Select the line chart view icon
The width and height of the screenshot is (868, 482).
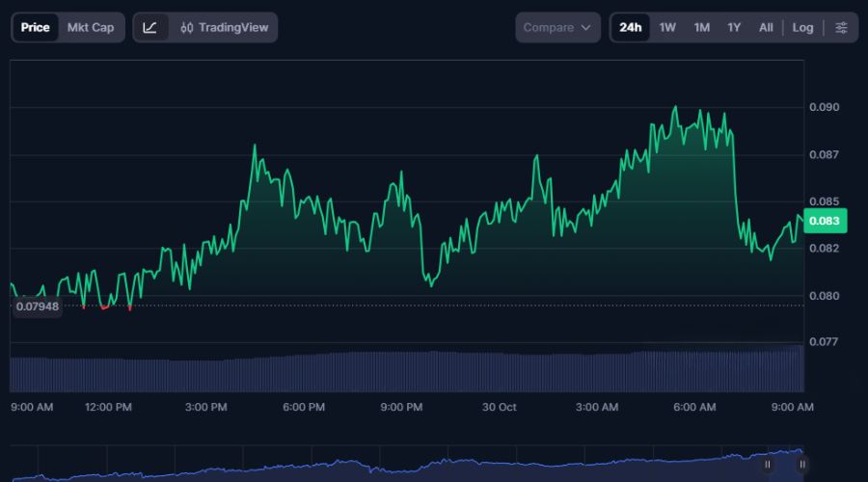[150, 28]
